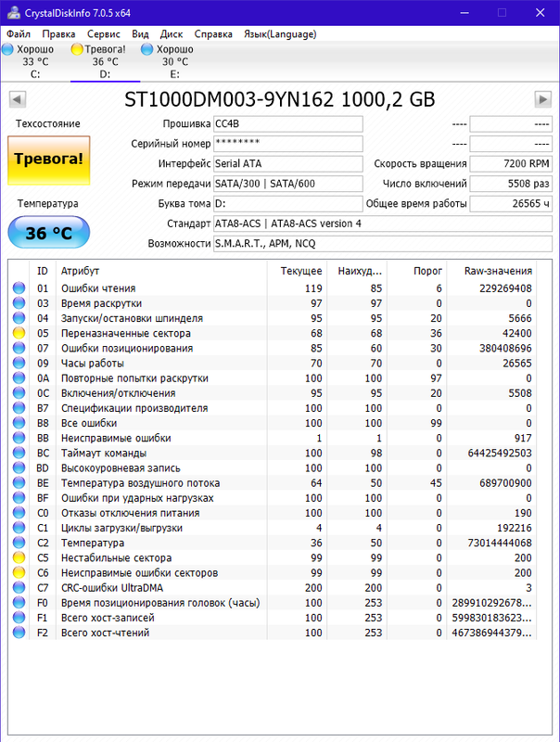Open the Диск menu
The width and height of the screenshot is (560, 742).
[x=172, y=34]
